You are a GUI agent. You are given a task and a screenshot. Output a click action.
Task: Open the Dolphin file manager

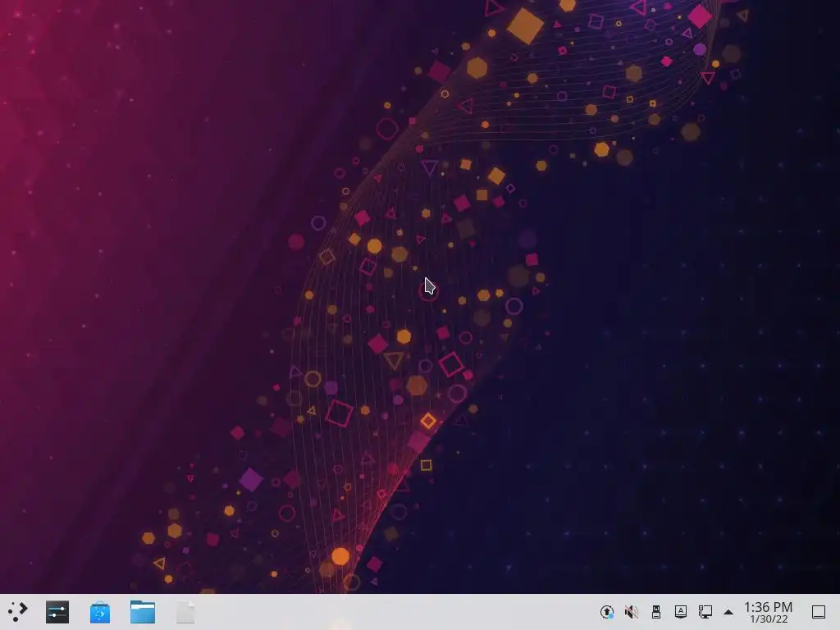coord(143,612)
